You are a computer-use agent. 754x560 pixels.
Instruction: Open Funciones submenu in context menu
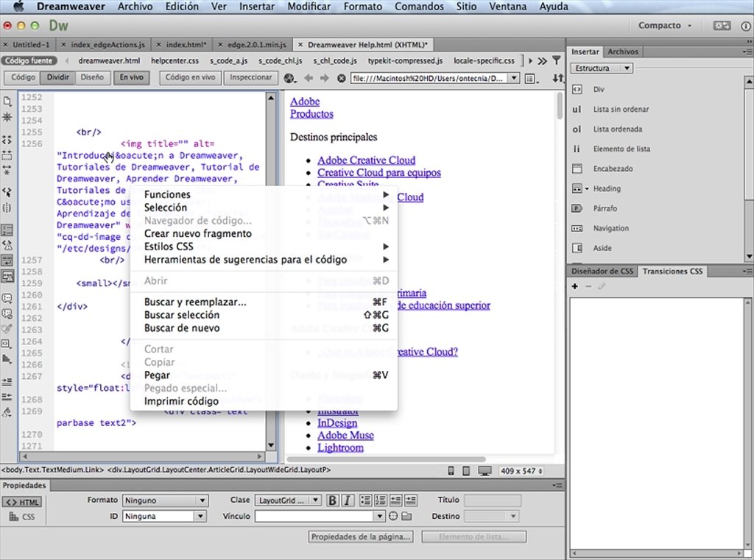click(264, 194)
